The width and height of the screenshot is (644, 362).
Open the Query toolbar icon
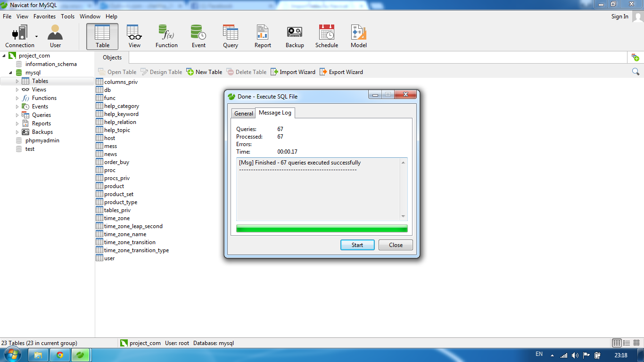(x=231, y=37)
